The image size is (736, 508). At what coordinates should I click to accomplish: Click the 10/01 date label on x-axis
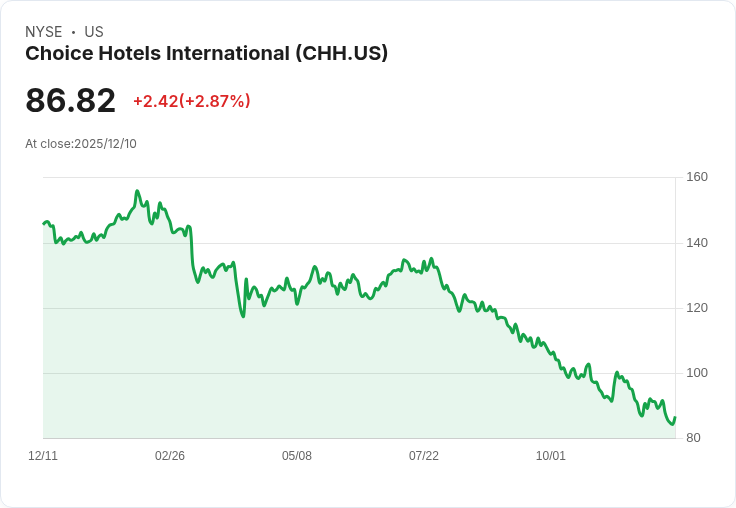point(551,456)
